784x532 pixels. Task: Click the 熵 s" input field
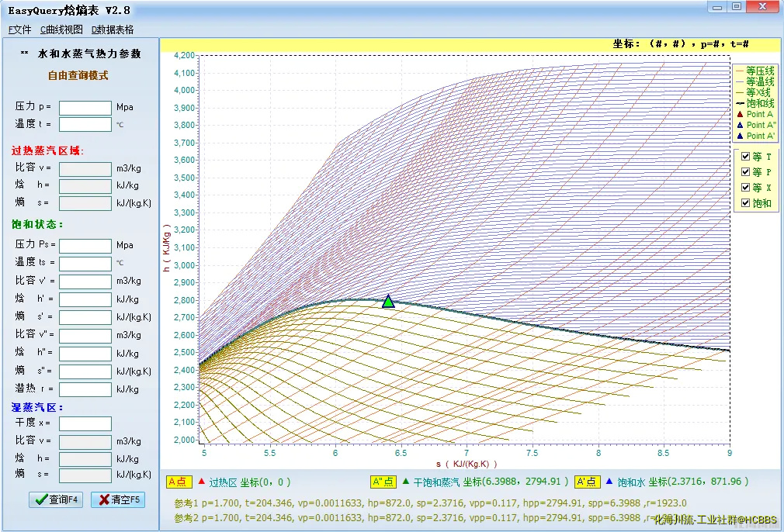[x=85, y=371]
